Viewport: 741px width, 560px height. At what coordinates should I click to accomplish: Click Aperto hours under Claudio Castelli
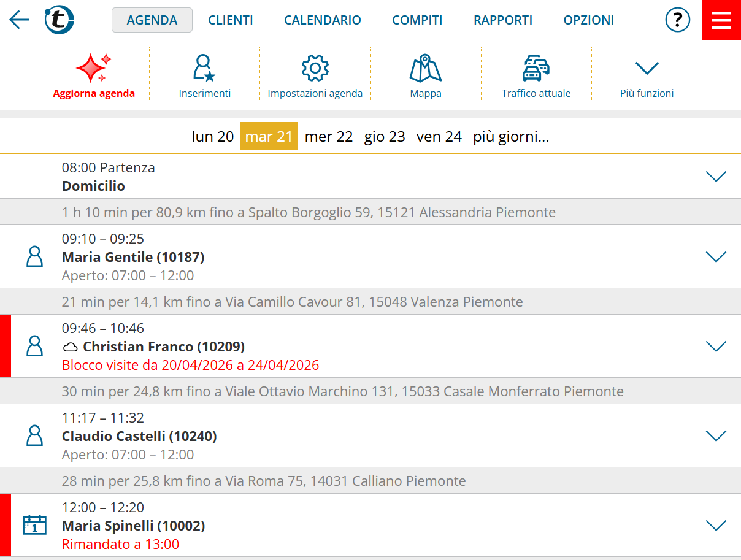tap(128, 455)
